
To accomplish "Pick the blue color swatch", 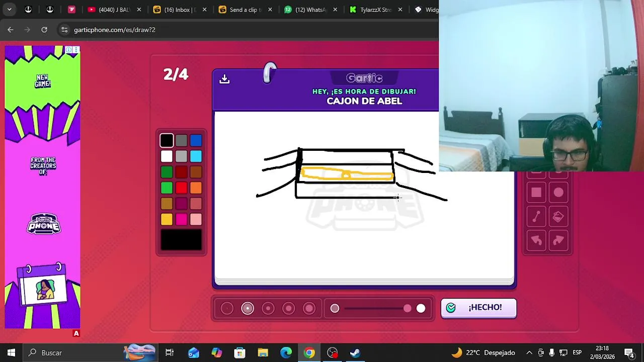I will [x=196, y=141].
